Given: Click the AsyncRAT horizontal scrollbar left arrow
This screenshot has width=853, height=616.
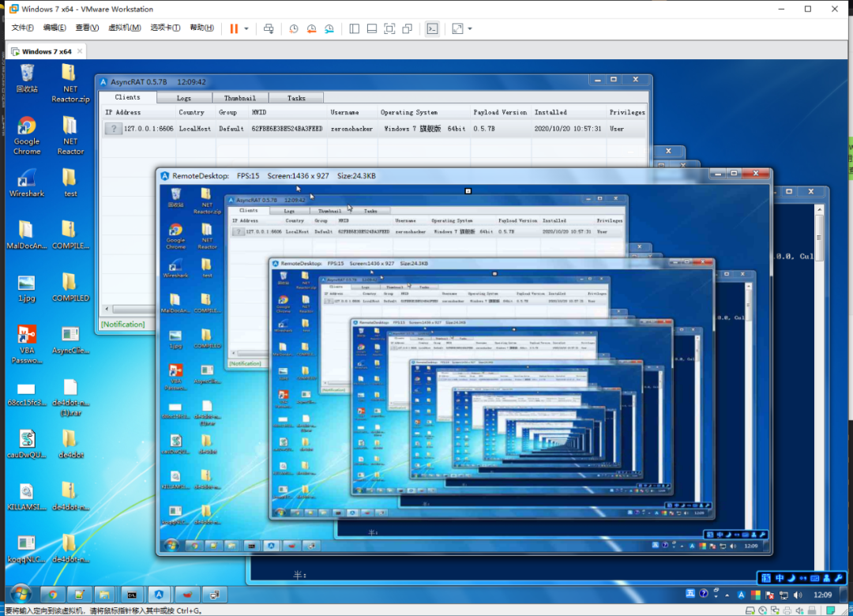Looking at the screenshot, I should pos(107,309).
